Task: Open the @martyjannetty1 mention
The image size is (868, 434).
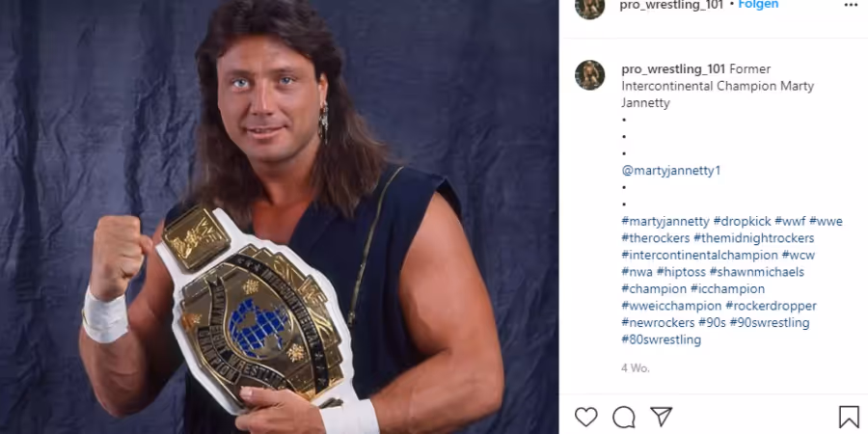Action: [671, 171]
